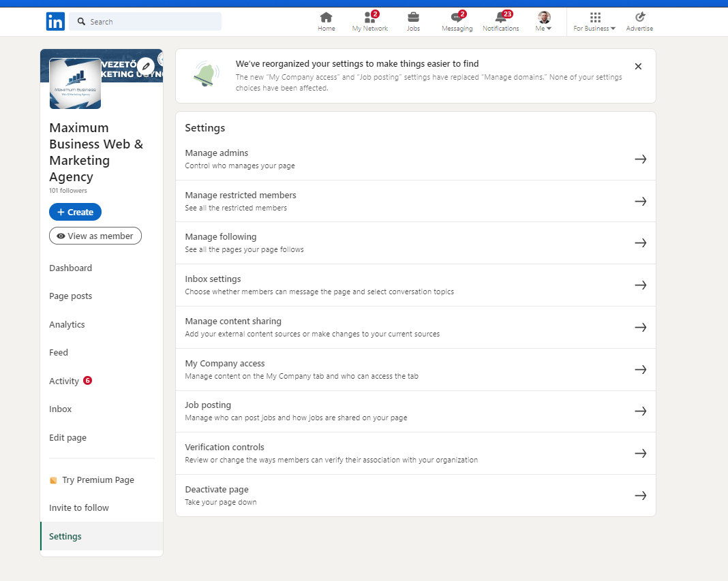Open Edit page in sidebar
The height and width of the screenshot is (581, 728).
click(67, 437)
